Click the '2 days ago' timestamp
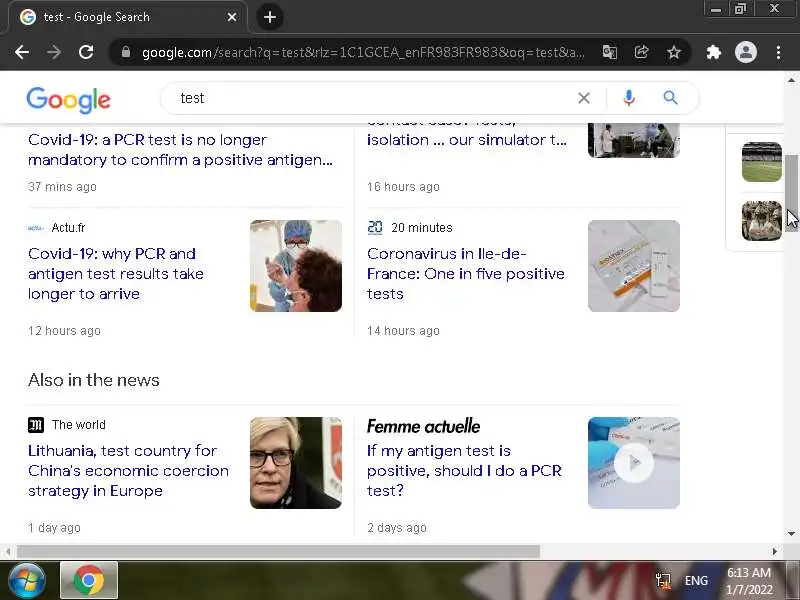Image resolution: width=800 pixels, height=600 pixels. click(x=396, y=528)
